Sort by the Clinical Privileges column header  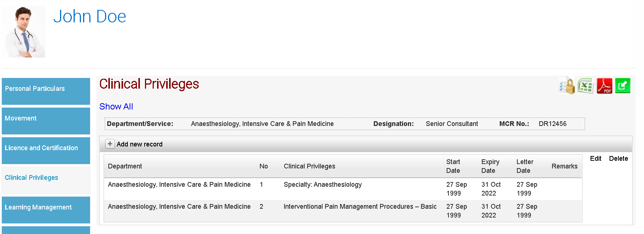tap(309, 166)
